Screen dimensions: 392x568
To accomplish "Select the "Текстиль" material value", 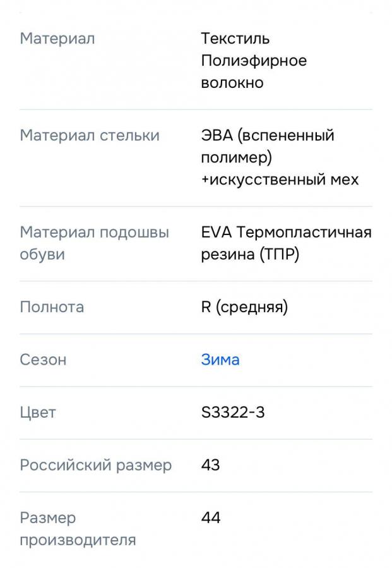I will tap(235, 39).
